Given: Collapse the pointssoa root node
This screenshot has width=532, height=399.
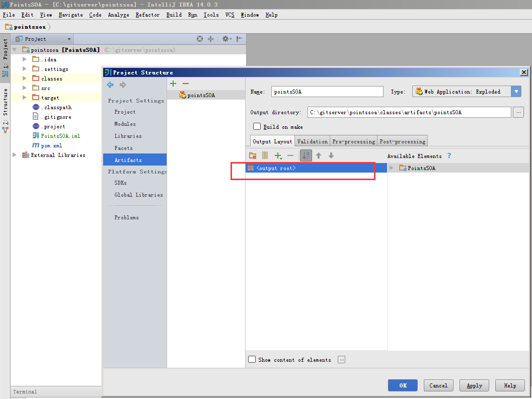Looking at the screenshot, I should click(x=15, y=50).
